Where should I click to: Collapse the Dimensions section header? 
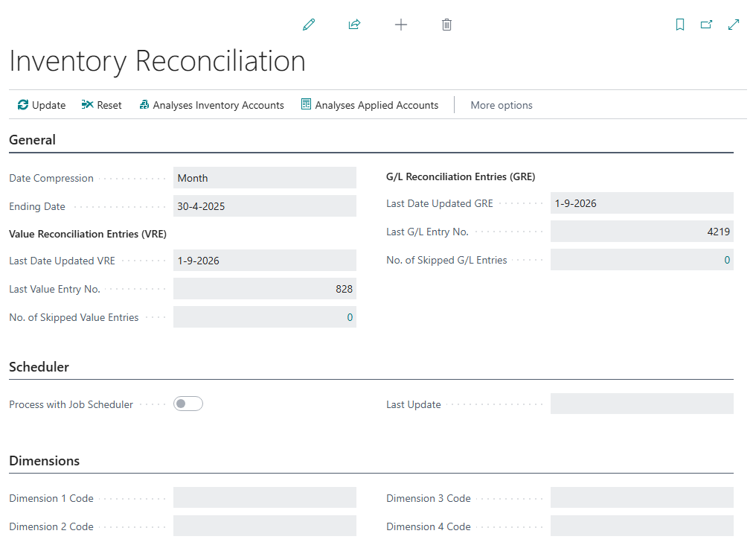(x=45, y=461)
